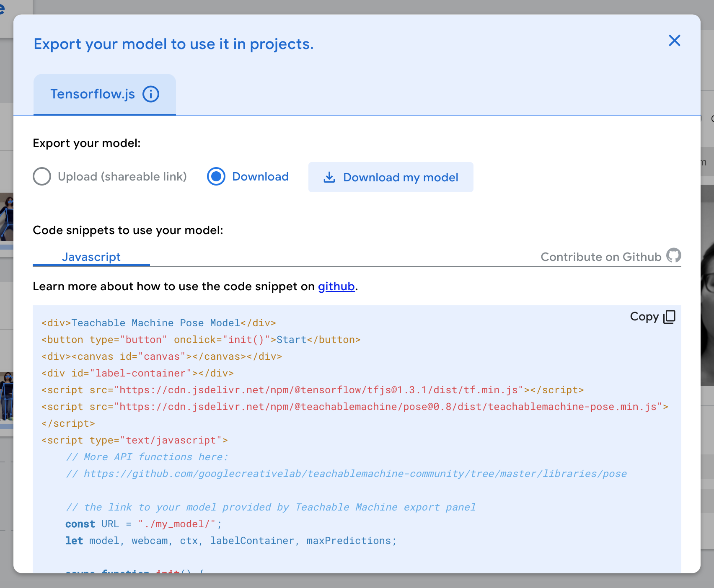Click the Copy button for code
The image size is (714, 588).
(x=653, y=317)
